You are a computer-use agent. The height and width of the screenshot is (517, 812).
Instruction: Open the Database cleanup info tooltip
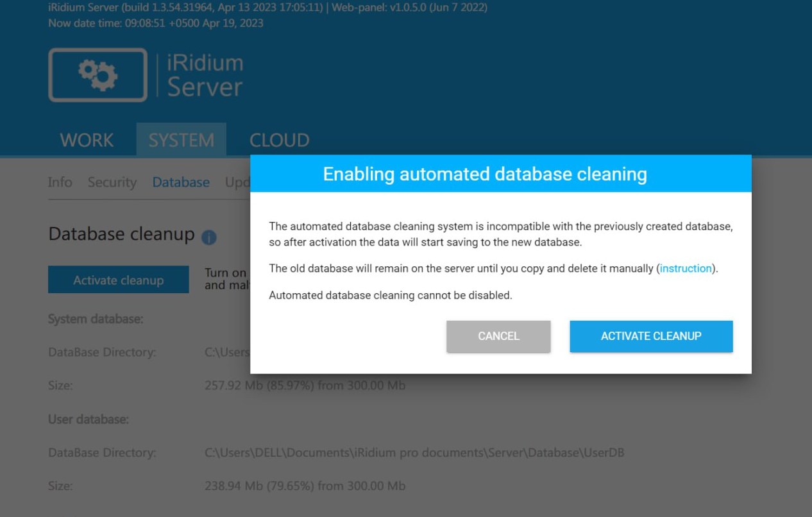coord(210,237)
